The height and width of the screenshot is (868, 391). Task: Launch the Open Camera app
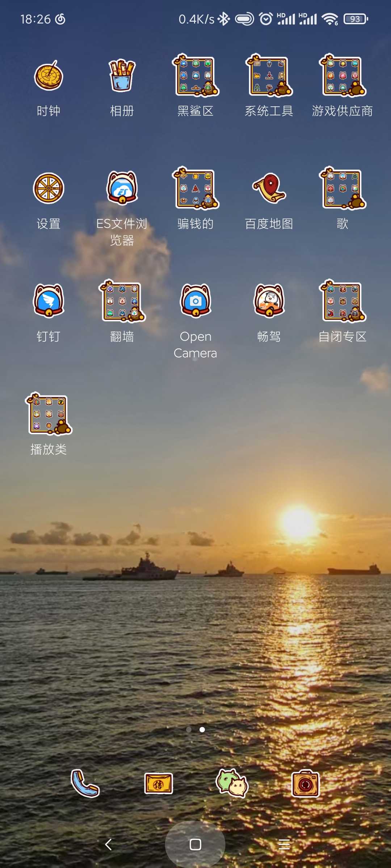(195, 301)
